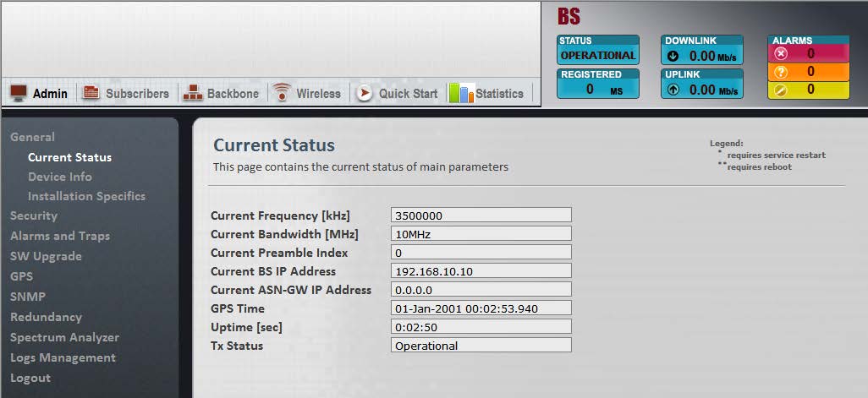Viewport: 868px width, 398px height.
Task: Open the Spectrum Analyzer section
Action: 65,337
